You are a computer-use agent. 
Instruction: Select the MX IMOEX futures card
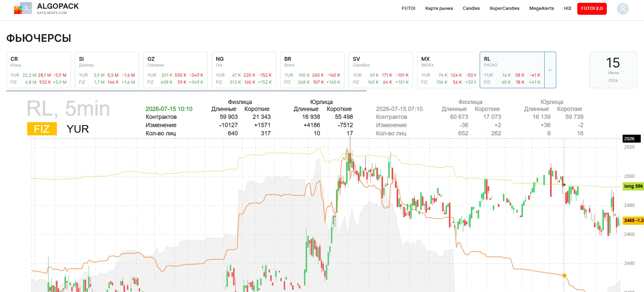pos(447,70)
